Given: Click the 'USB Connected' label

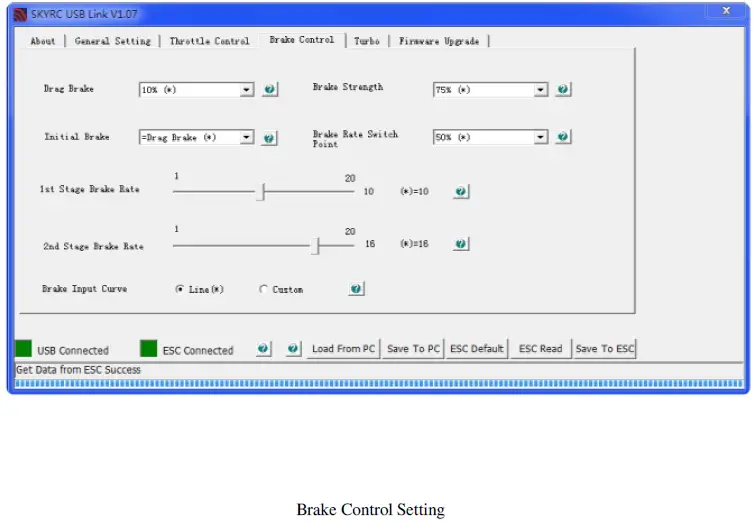Looking at the screenshot, I should coord(73,350).
